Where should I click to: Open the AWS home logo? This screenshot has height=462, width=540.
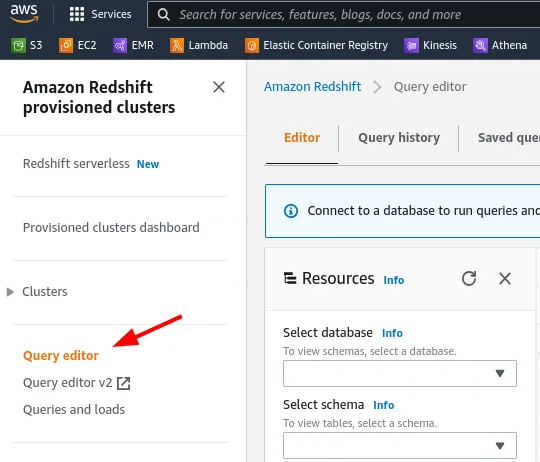24,14
